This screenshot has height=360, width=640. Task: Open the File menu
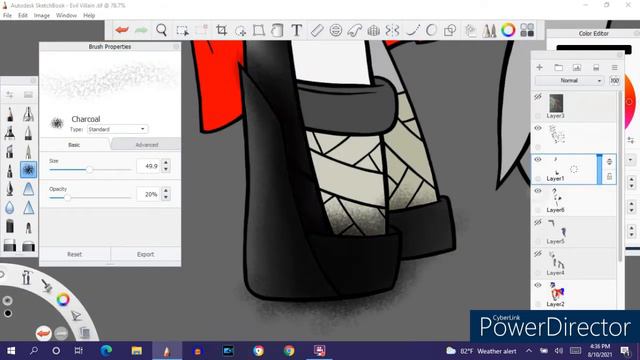tap(7, 16)
